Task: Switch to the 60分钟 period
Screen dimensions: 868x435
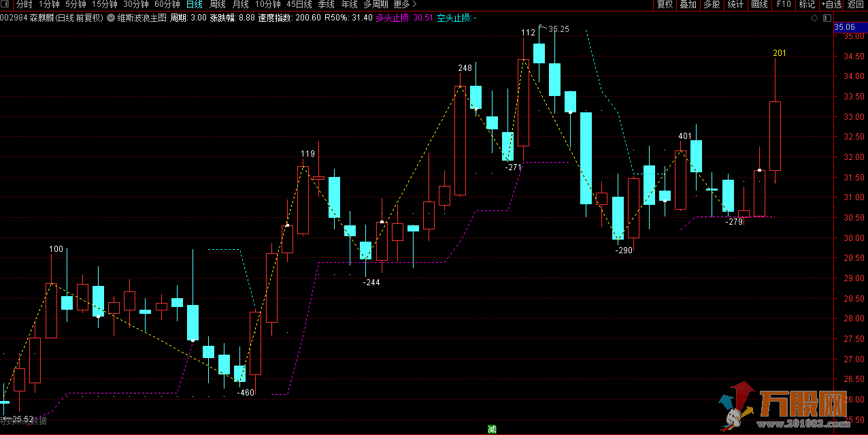Action: (x=167, y=5)
